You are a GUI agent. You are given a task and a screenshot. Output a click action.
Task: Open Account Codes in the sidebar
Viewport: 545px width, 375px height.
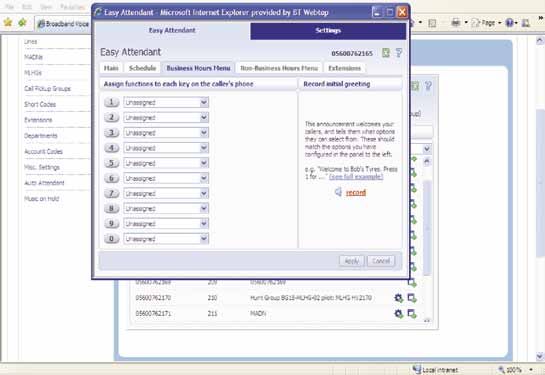tap(43, 152)
